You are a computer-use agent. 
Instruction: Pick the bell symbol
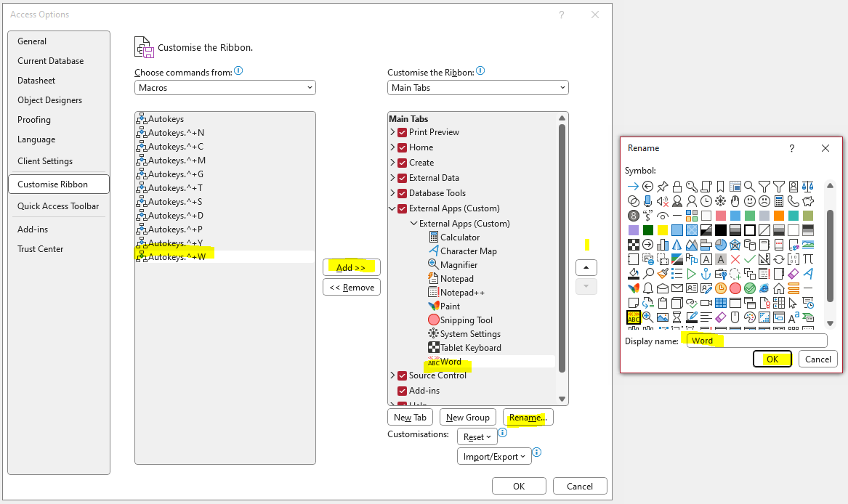point(648,289)
